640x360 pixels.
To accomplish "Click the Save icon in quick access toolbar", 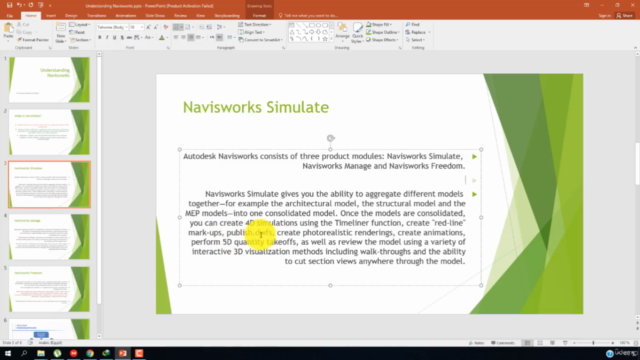I will (9, 5).
